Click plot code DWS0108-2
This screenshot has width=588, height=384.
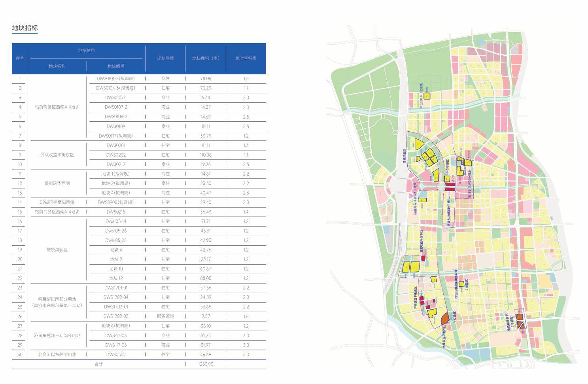coord(116,117)
